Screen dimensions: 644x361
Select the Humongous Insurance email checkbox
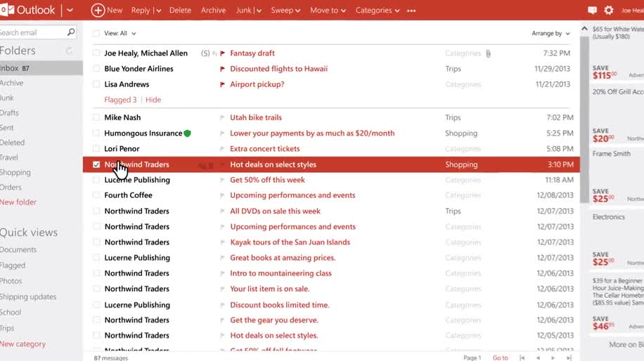(96, 133)
